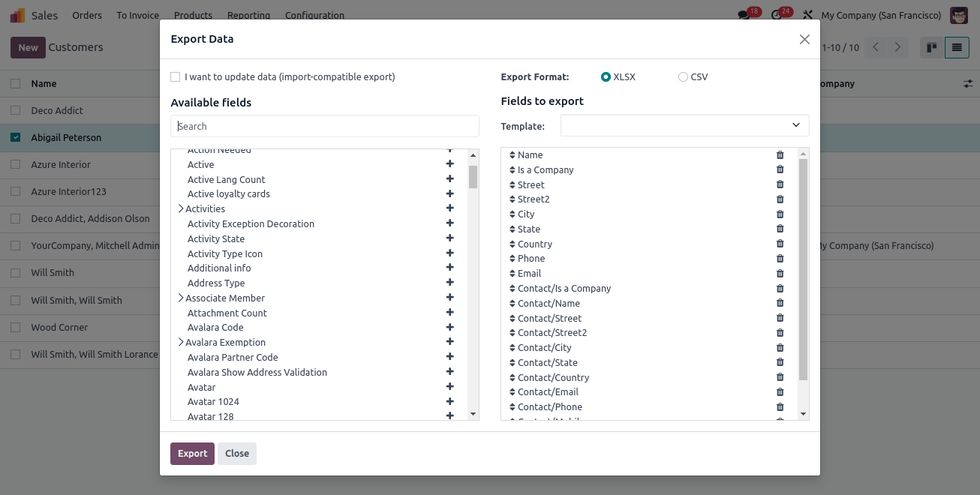980x495 pixels.
Task: Click the New customer button
Action: pyautogui.click(x=28, y=47)
